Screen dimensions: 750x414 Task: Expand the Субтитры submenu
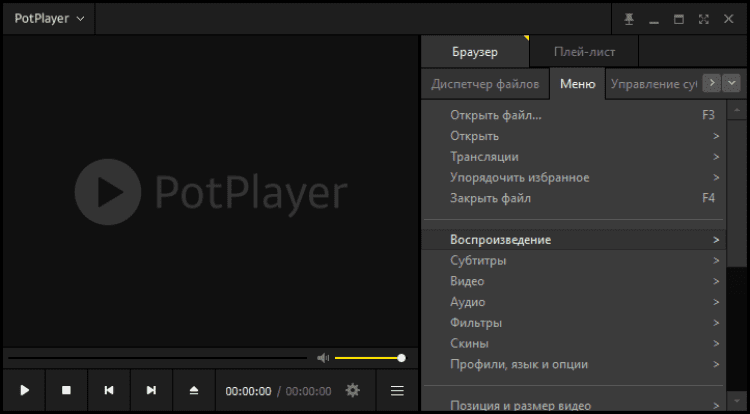tap(573, 261)
